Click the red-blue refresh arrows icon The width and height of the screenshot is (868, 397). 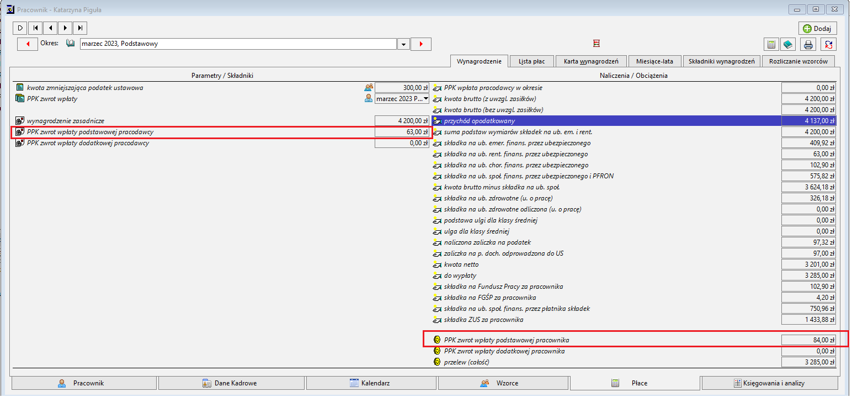[x=828, y=44]
